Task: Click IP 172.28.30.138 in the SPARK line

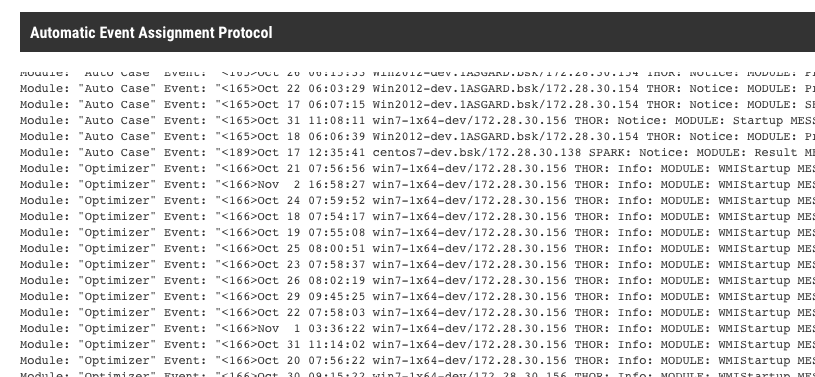Action: [532, 153]
